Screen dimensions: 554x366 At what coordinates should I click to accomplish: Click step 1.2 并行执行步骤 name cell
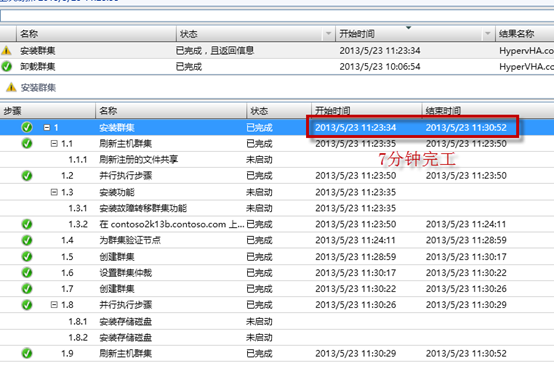point(125,176)
